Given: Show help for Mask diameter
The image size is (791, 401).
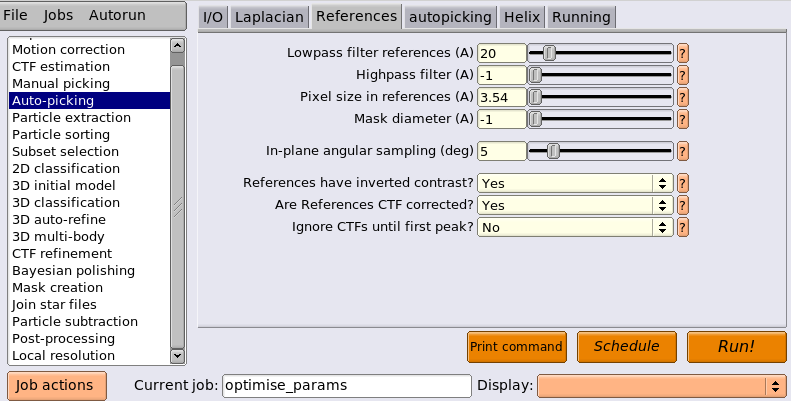Looking at the screenshot, I should [x=683, y=119].
